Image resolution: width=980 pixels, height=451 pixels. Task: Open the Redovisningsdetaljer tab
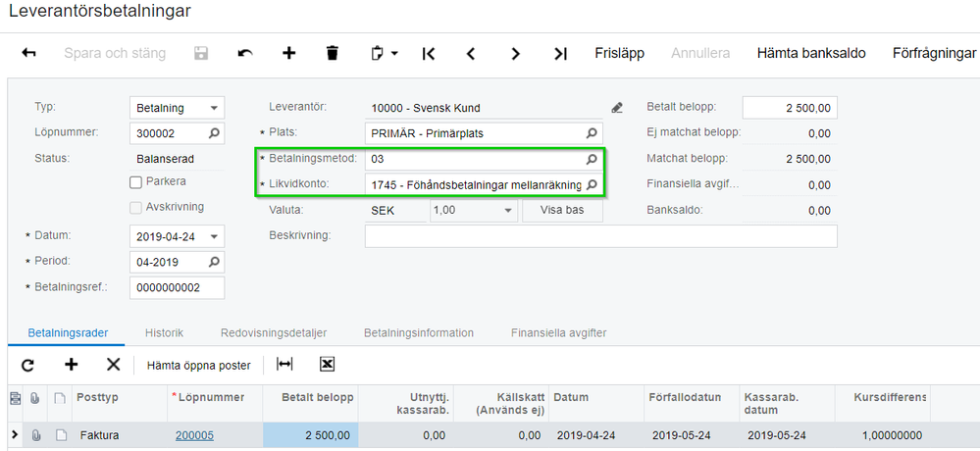274,333
